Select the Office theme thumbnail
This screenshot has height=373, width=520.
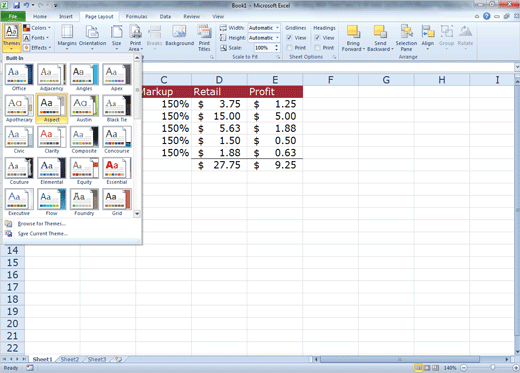19,77
